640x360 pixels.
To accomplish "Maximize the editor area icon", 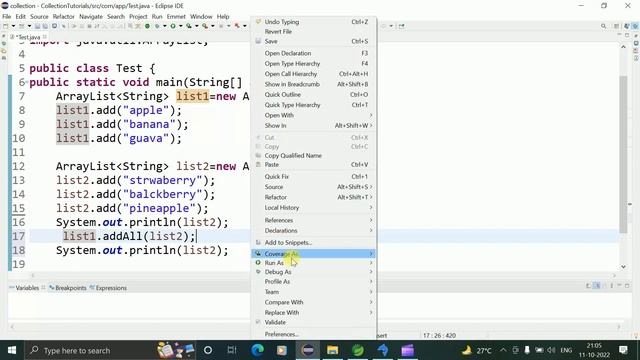I will [x=627, y=36].
